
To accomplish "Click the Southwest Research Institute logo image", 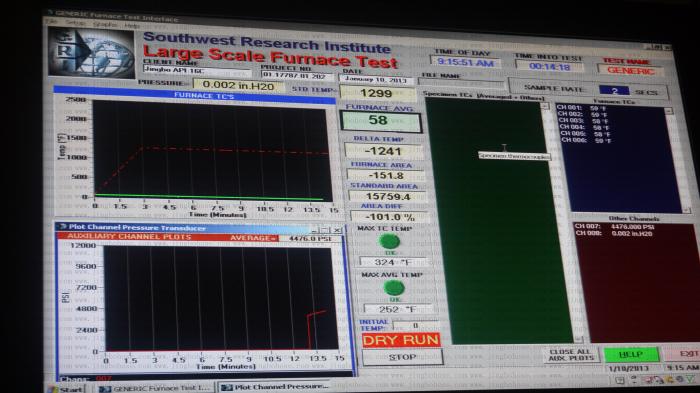I will (92, 52).
